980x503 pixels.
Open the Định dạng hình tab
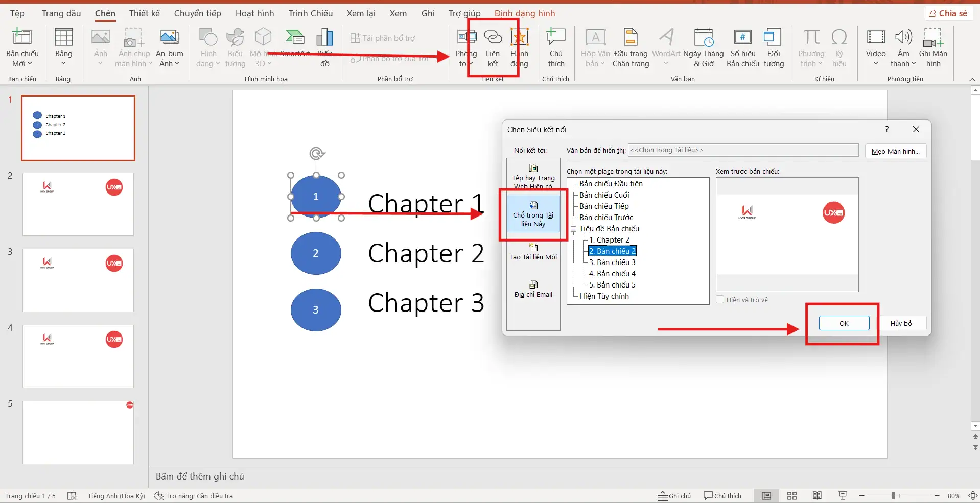coord(525,13)
